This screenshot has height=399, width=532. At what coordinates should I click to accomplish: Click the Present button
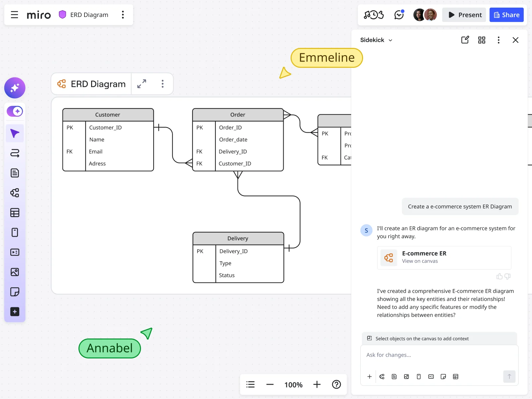(464, 15)
